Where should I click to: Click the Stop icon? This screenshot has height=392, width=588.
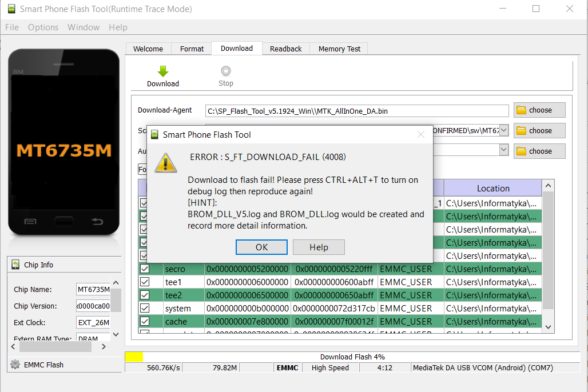coord(226,71)
